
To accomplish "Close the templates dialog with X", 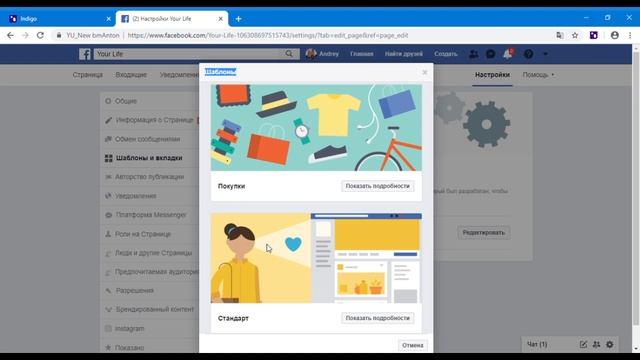I will point(424,72).
